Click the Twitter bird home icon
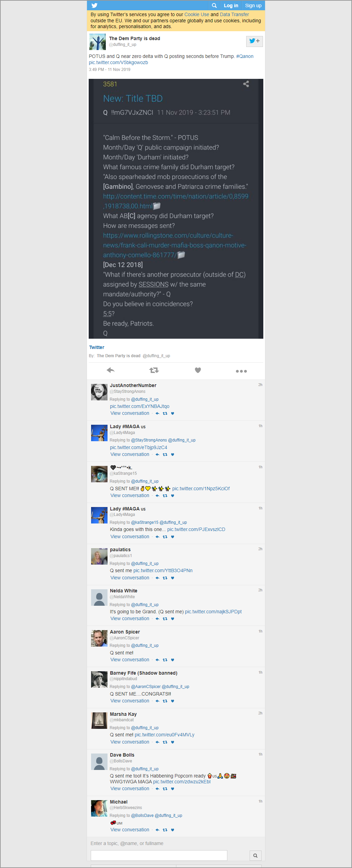352x868 pixels. (x=95, y=5)
